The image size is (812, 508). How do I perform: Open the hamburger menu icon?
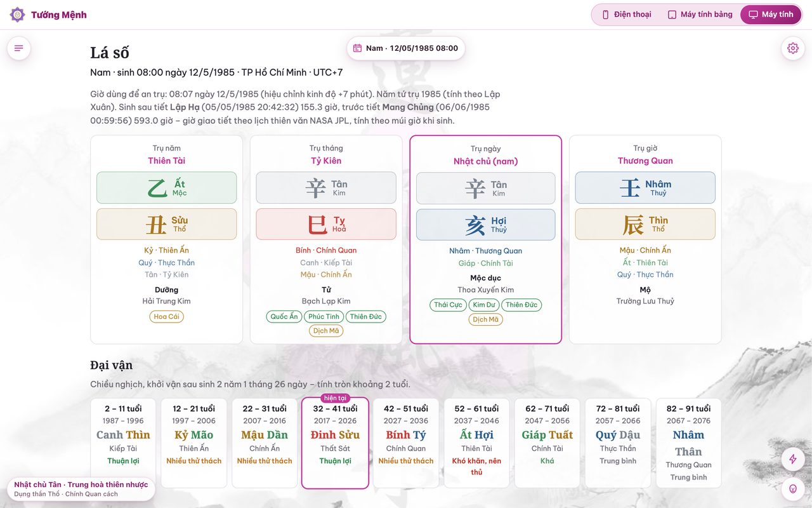click(19, 48)
